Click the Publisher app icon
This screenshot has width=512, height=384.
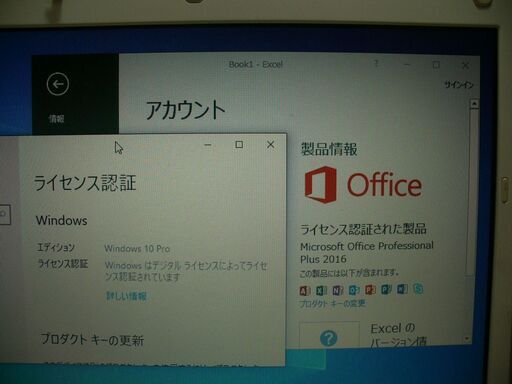[386, 289]
